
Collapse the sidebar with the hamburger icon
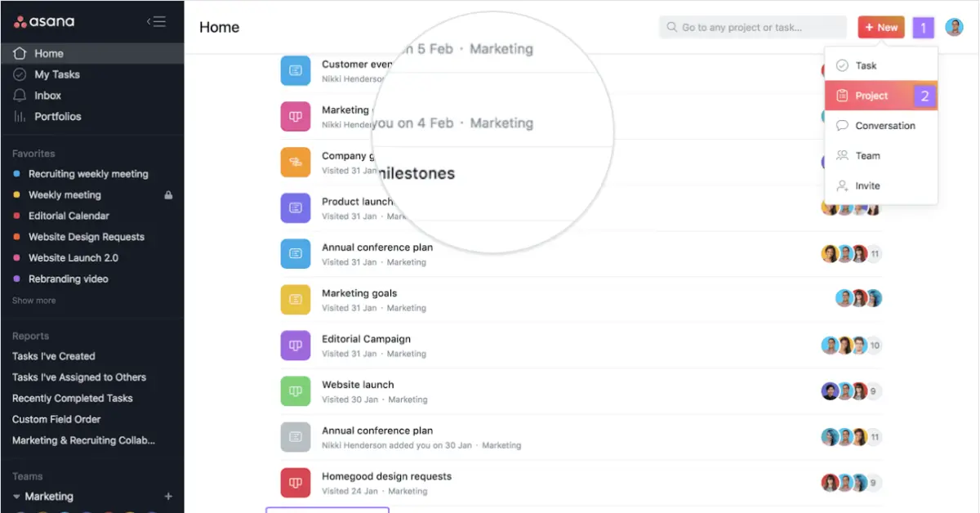pyautogui.click(x=156, y=22)
